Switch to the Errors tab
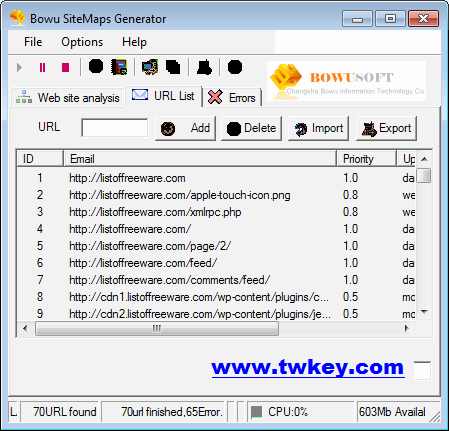The width and height of the screenshot is (449, 431). tap(232, 98)
